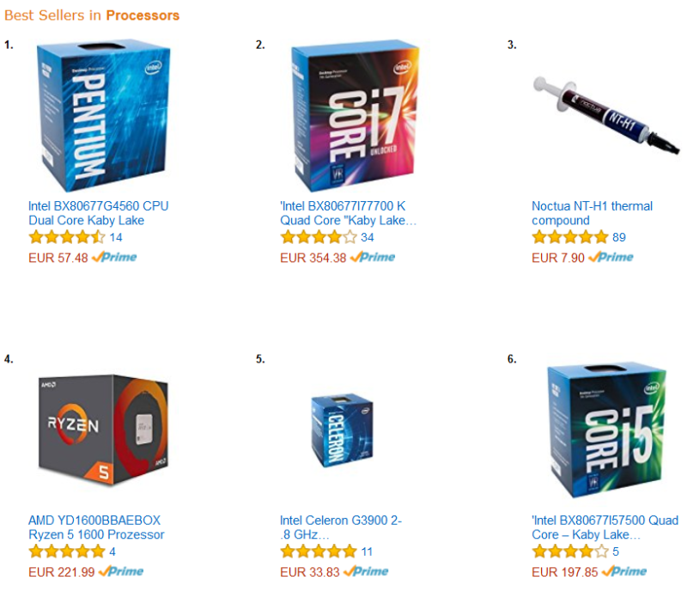Open the Intel BX80677G4560 CPU Dual Core link
Screen dimensions: 687x616
[x=99, y=213]
